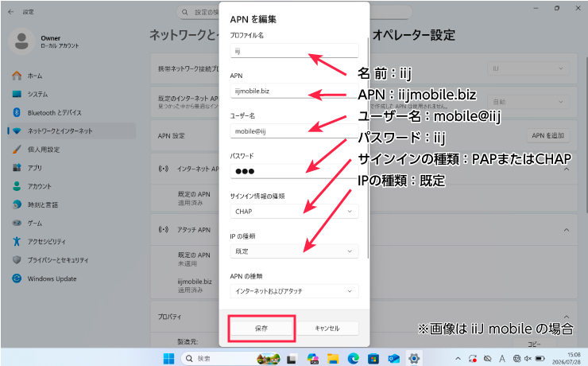Open 時刻と言語 in sidebar

[x=72, y=204]
